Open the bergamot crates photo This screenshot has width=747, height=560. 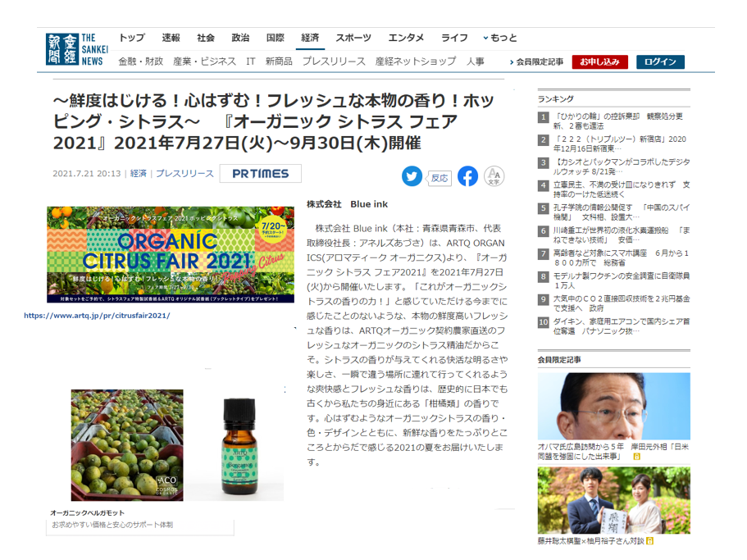pos(127,445)
